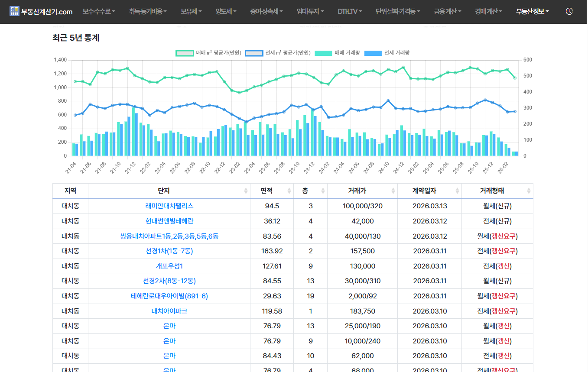Sort table by 단지 column arrows
The height and width of the screenshot is (372, 588).
(x=246, y=191)
